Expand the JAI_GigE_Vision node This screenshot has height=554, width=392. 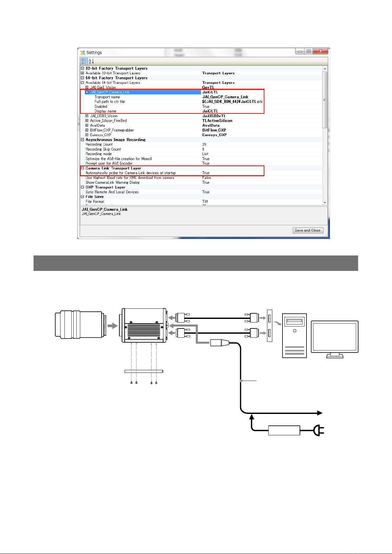pos(87,87)
